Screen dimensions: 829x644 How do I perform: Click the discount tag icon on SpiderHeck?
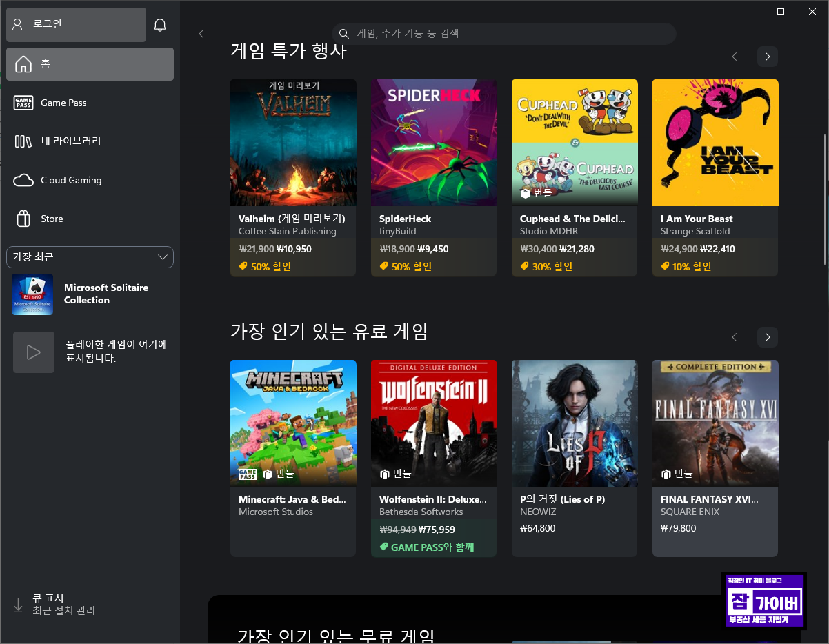point(383,266)
